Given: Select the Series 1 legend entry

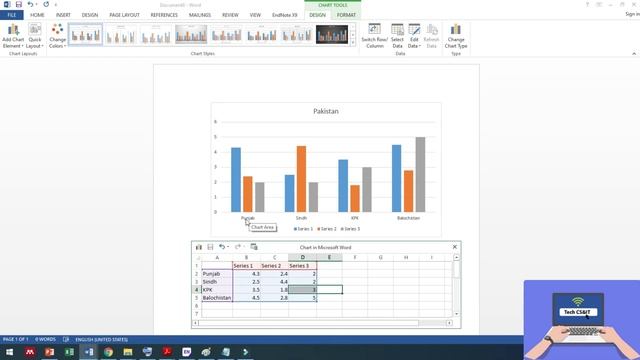Looking at the screenshot, I should [303, 229].
